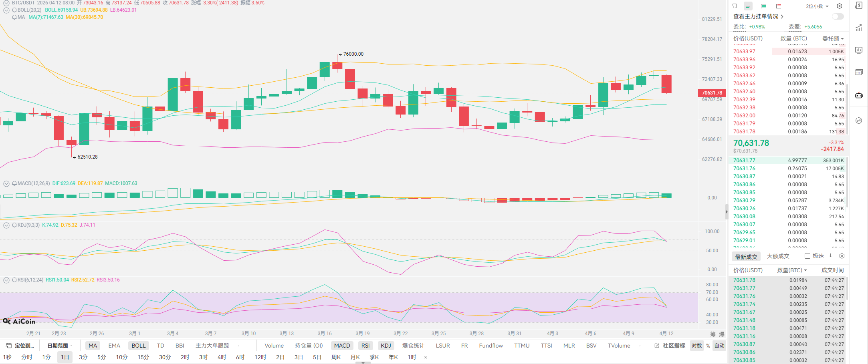Enable the 极速 checkbox
The width and height of the screenshot is (868, 364).
pos(807,256)
